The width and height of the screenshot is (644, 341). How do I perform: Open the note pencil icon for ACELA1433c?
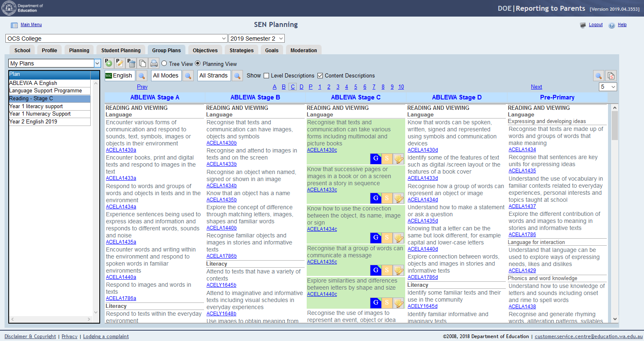399,198
